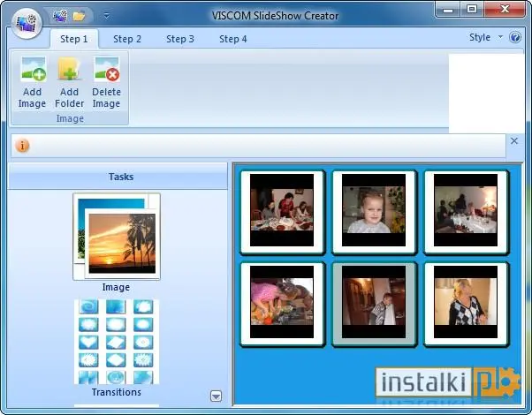
Task: Click the Transitions label text
Action: click(x=117, y=392)
